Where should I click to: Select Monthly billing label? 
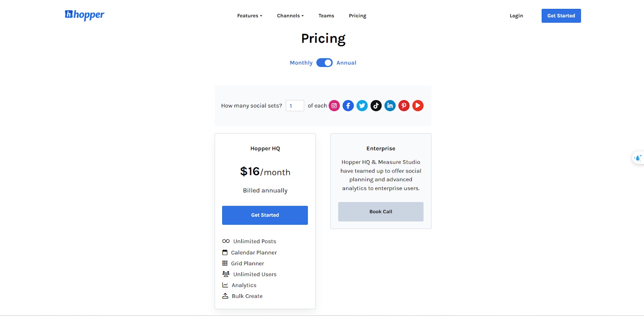301,63
